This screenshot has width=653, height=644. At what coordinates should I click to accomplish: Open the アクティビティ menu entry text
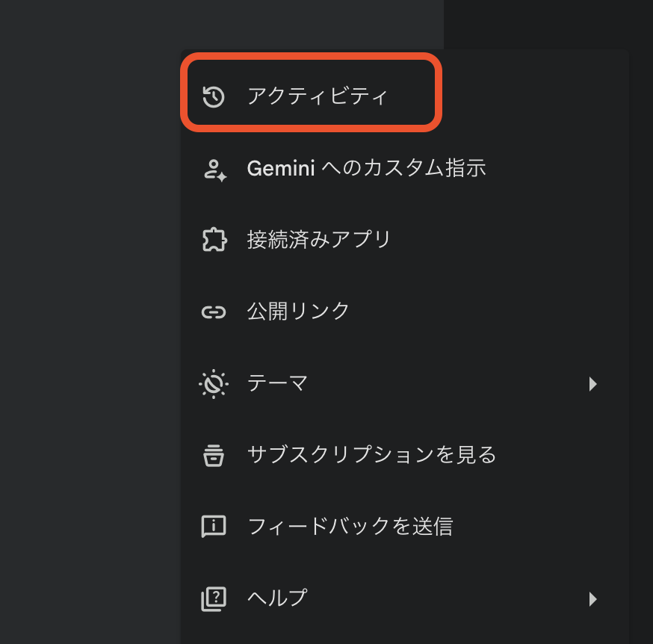coord(318,96)
